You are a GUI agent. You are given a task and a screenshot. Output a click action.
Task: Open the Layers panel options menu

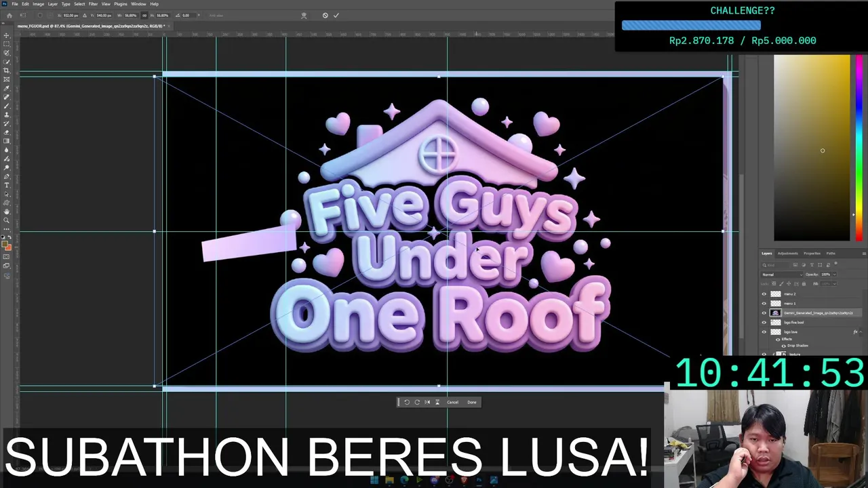864,253
